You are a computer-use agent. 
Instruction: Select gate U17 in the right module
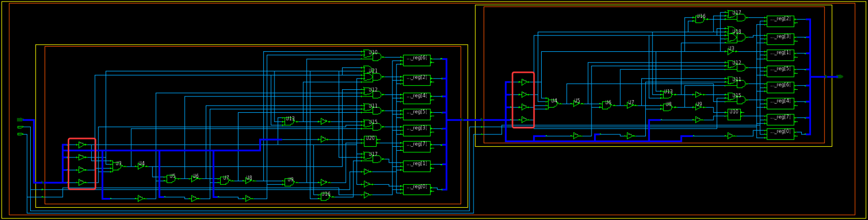(736, 16)
